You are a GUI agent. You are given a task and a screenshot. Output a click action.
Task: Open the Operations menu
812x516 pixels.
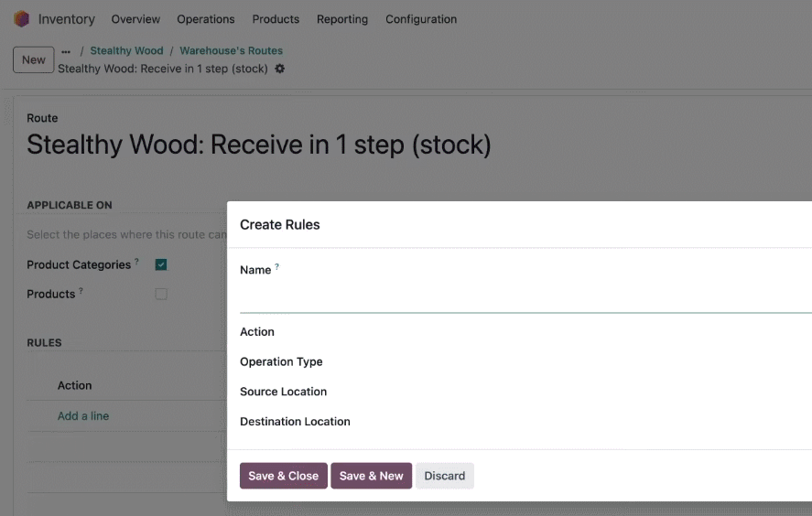click(206, 19)
